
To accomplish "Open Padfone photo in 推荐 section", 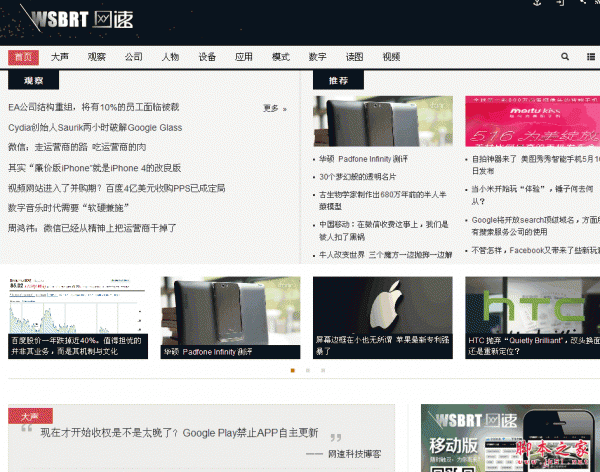I will pos(383,121).
